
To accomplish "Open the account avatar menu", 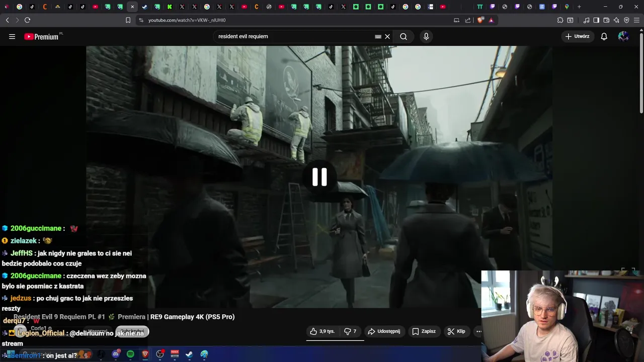I will 623,36.
